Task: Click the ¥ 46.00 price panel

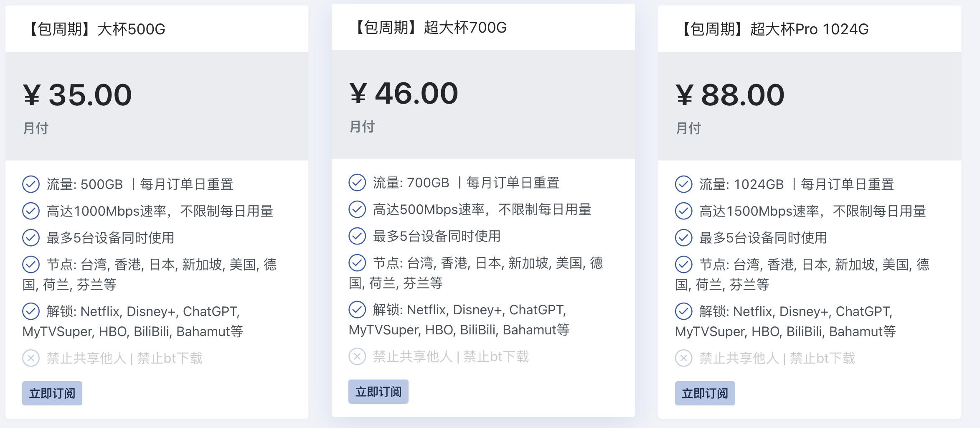Action: (483, 104)
